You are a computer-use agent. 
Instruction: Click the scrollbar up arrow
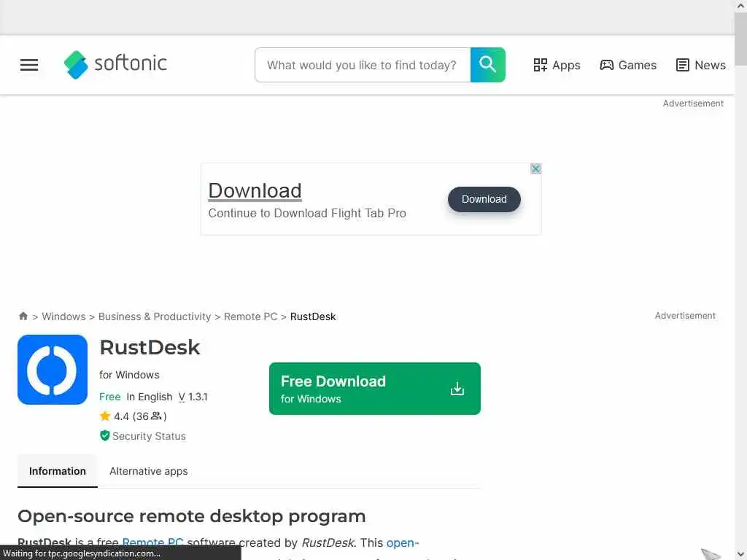[x=741, y=6]
